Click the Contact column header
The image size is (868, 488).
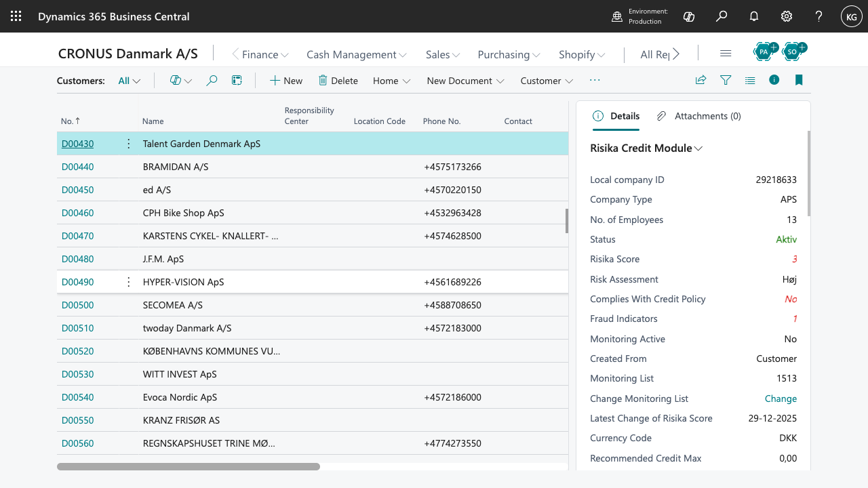pos(518,121)
